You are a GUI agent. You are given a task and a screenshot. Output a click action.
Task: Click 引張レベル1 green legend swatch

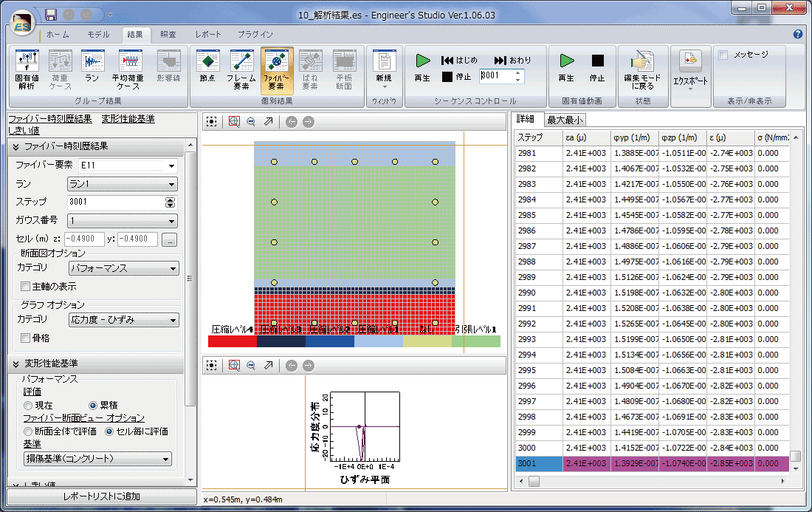pyautogui.click(x=476, y=341)
